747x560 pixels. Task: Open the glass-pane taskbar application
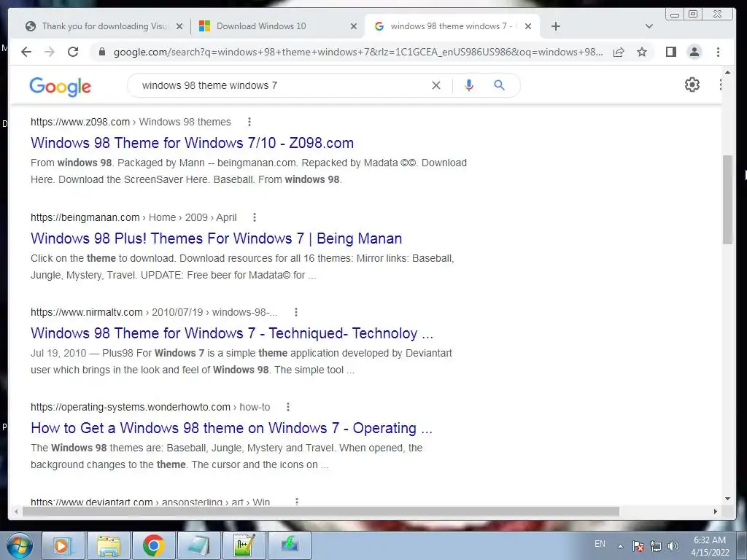click(198, 545)
